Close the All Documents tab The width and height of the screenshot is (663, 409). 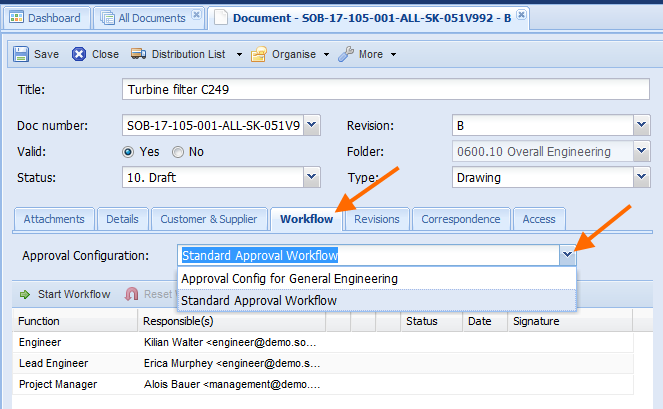click(x=196, y=15)
